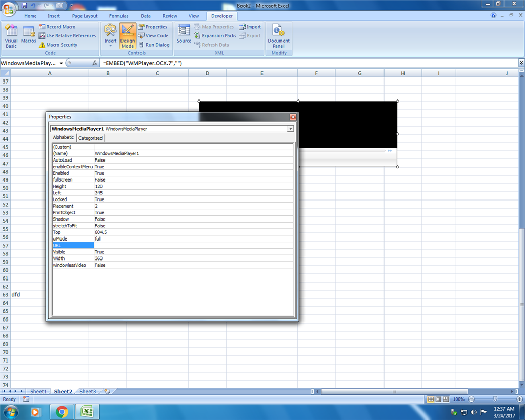Viewport: 525px width, 420px height.
Task: Open the Data tab
Action: pyautogui.click(x=145, y=16)
